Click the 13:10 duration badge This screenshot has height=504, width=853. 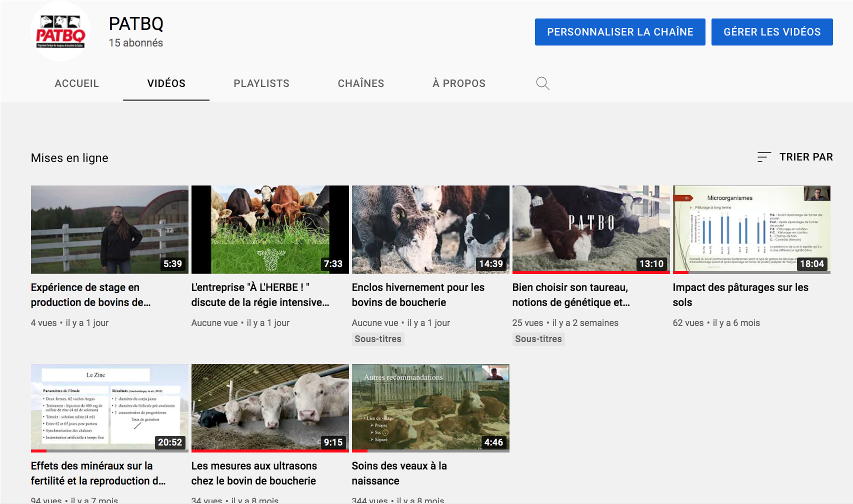(x=651, y=263)
